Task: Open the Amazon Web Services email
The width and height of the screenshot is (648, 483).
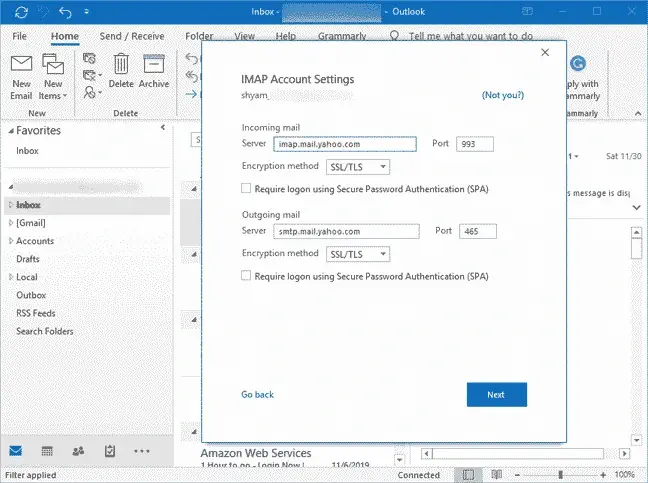Action: (x=285, y=458)
